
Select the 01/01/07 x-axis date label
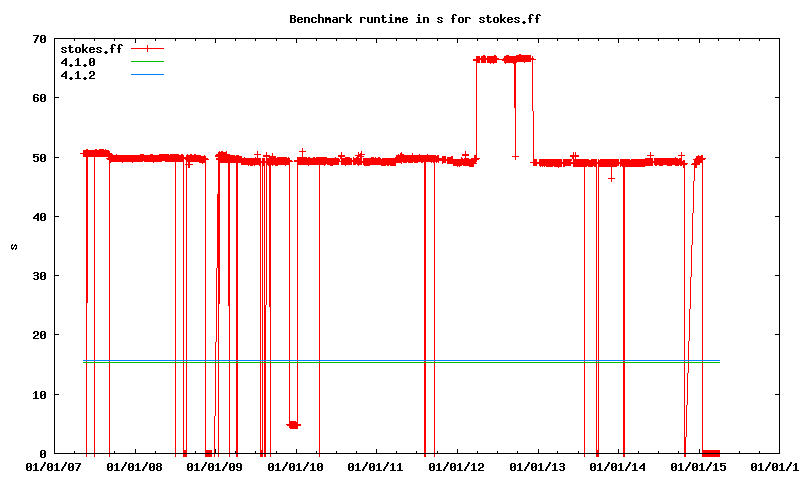tap(52, 467)
